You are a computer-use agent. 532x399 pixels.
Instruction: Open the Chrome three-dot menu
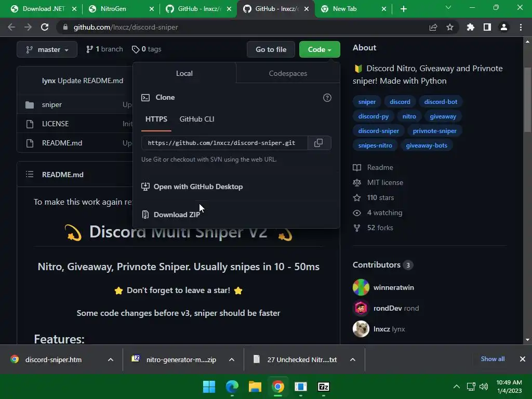point(521,27)
